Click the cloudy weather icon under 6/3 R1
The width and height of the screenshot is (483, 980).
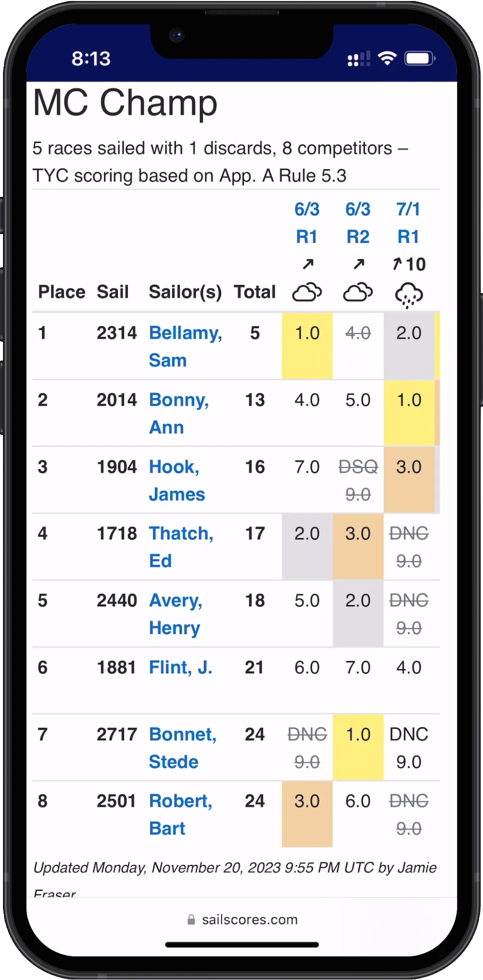[307, 292]
